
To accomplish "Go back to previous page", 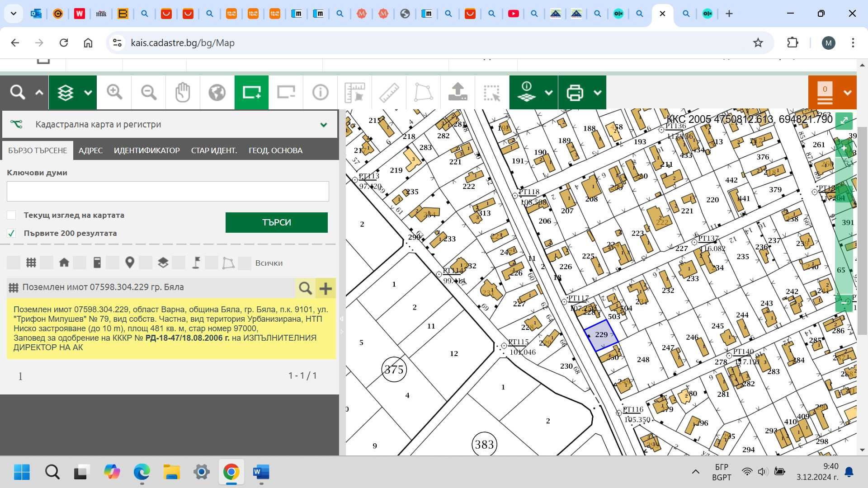I will 15,43.
